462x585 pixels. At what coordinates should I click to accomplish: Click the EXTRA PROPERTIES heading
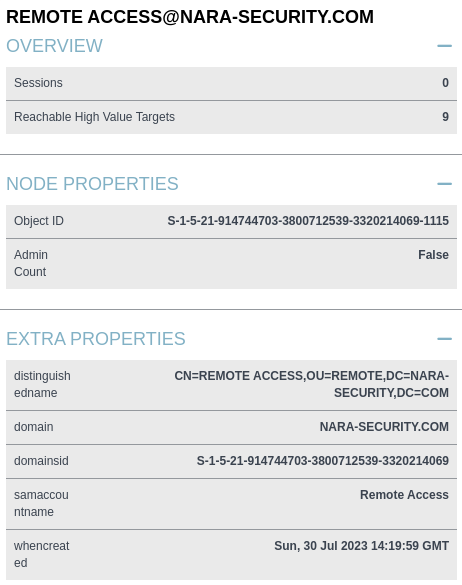(96, 339)
